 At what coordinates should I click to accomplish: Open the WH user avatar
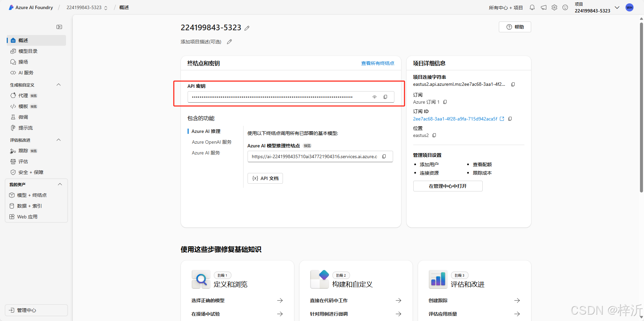pos(629,7)
